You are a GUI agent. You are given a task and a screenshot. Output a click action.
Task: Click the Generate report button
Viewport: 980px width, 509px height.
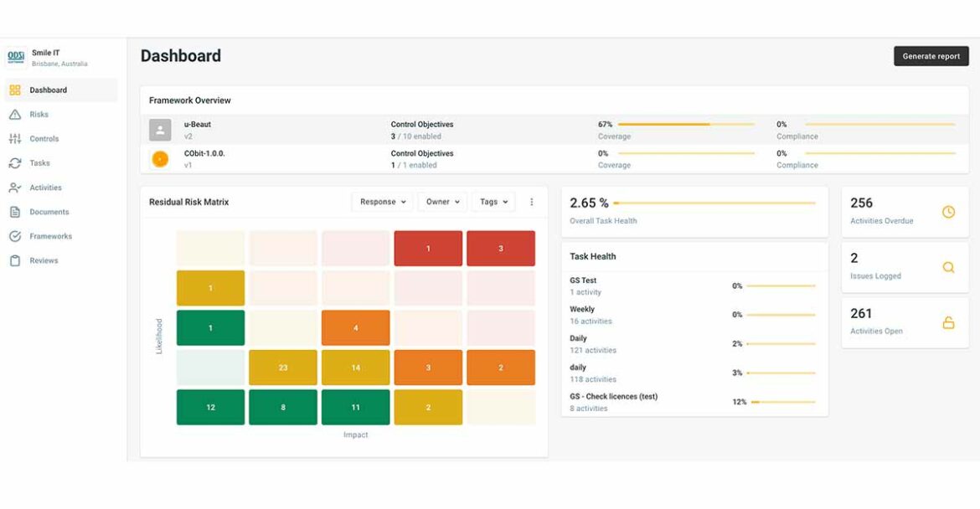point(931,55)
